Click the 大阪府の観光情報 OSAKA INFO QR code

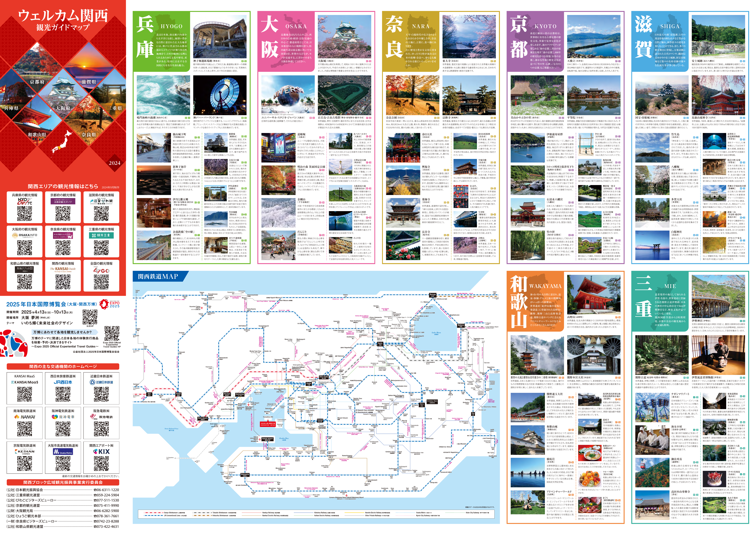(x=25, y=248)
